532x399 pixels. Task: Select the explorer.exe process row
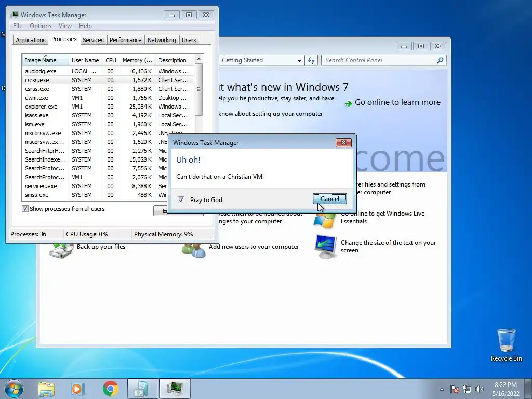(x=108, y=107)
